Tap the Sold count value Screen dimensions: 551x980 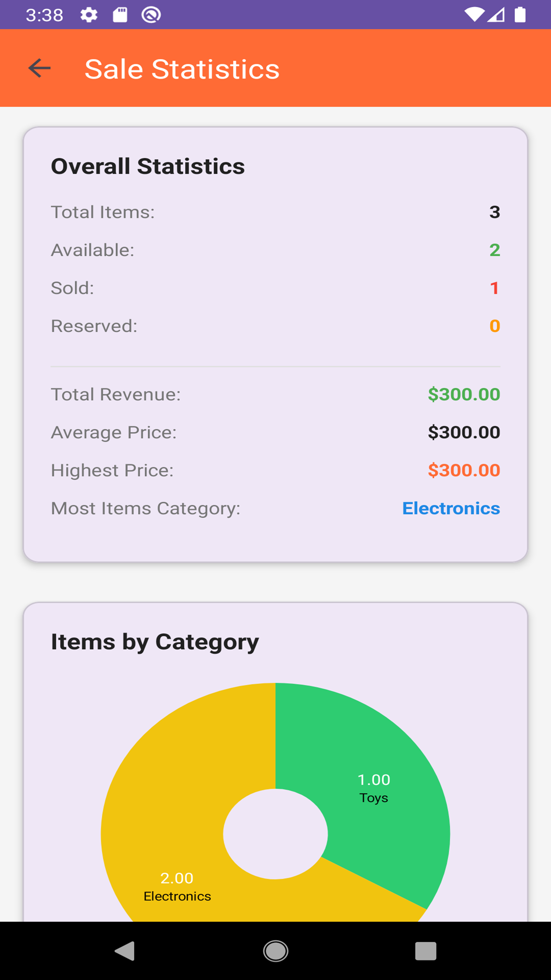coord(494,288)
